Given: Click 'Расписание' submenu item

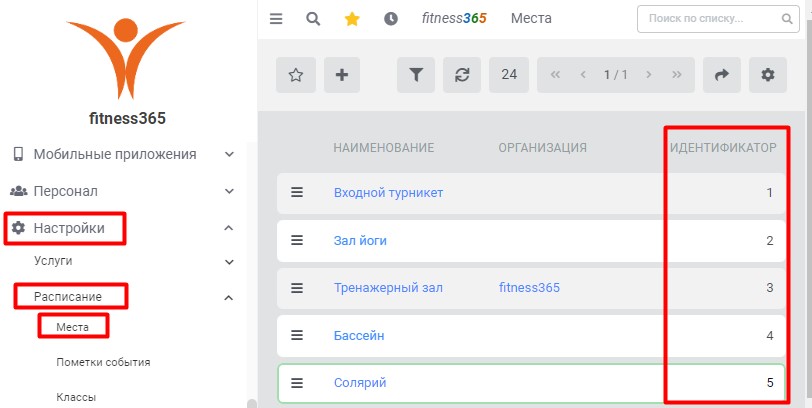Looking at the screenshot, I should coord(68,297).
